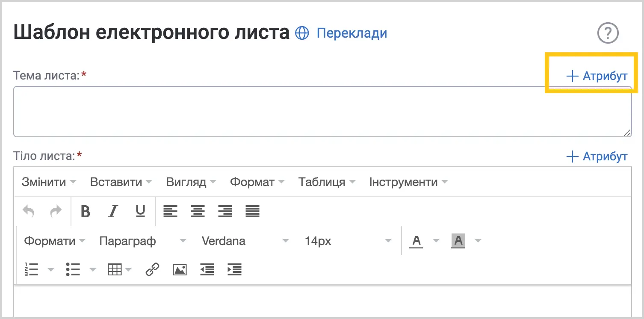Toggle italic formatting
The image size is (644, 319).
click(x=113, y=211)
